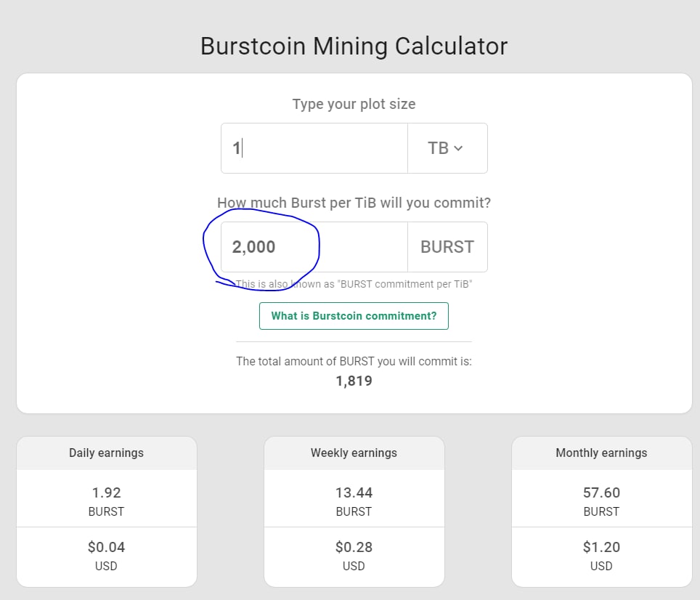Select the daily $0.04 USD value
The height and width of the screenshot is (600, 700).
[x=106, y=547]
